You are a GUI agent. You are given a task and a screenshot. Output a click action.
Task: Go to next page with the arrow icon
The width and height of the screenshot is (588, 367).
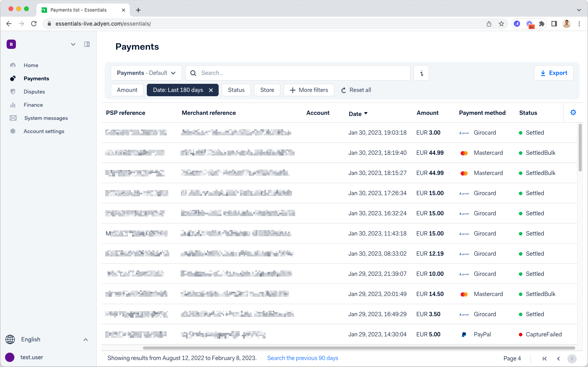pos(572,358)
